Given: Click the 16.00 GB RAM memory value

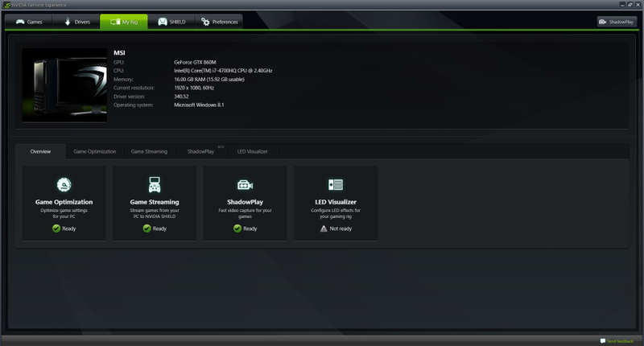Looking at the screenshot, I should pyautogui.click(x=209, y=79).
